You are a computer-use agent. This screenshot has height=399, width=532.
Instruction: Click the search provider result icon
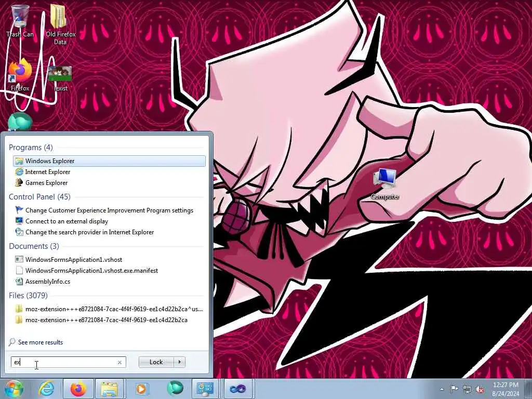click(x=19, y=232)
